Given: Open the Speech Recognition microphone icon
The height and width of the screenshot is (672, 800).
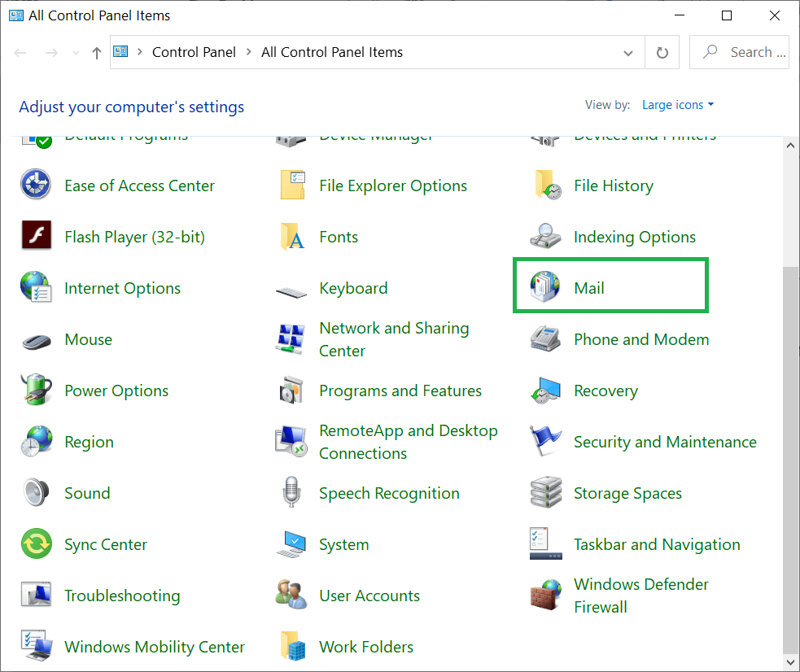Looking at the screenshot, I should click(x=291, y=492).
